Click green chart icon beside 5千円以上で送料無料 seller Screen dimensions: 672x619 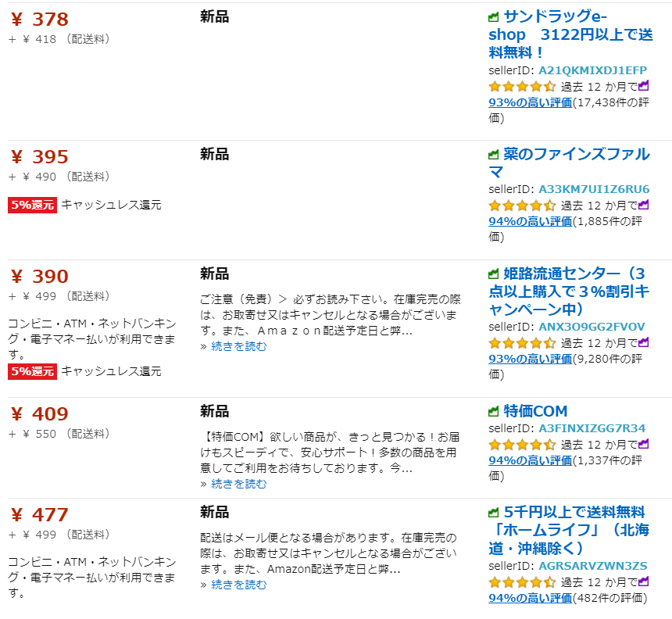[493, 513]
